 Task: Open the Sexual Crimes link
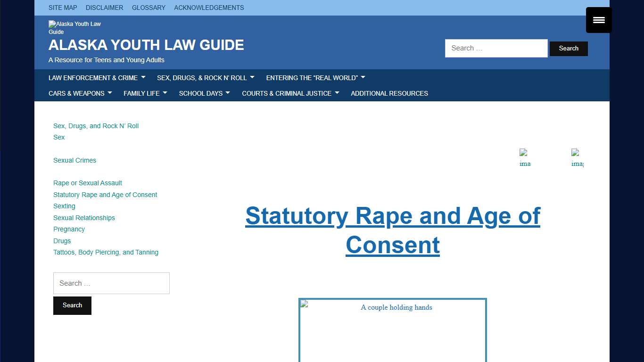click(x=74, y=160)
